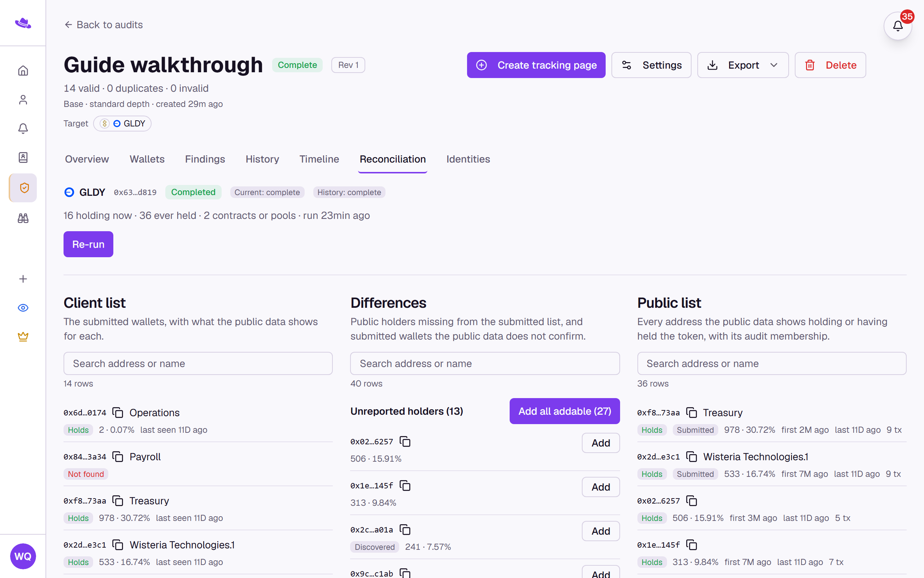Image resolution: width=924 pixels, height=578 pixels.
Task: Open the binoculars sidebar icon
Action: [23, 218]
